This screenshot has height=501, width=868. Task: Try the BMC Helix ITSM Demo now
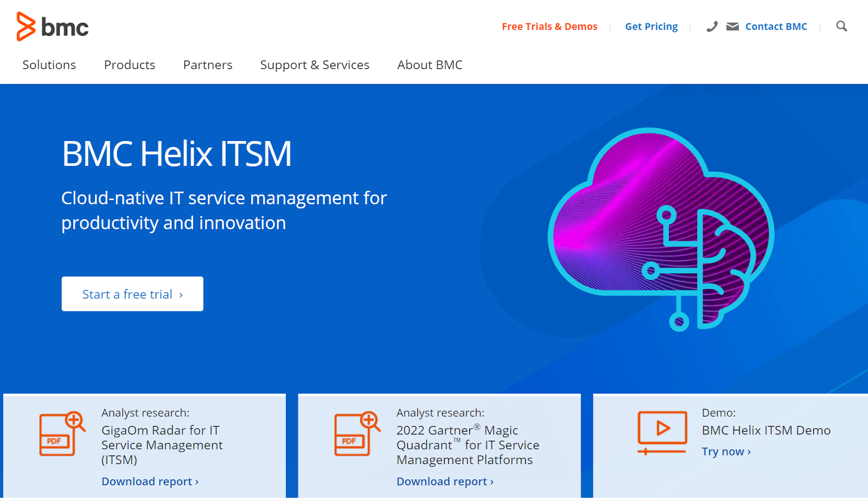coord(725,451)
